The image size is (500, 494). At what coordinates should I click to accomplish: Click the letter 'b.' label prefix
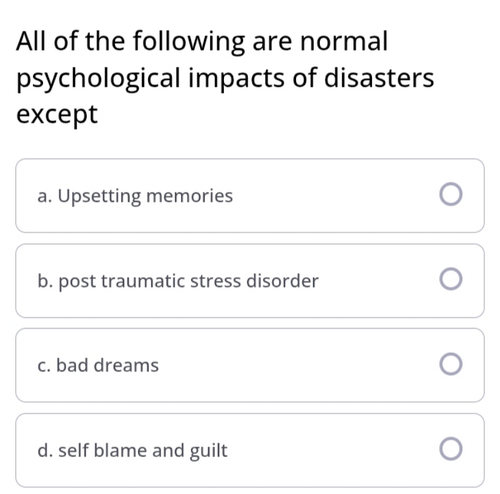click(x=45, y=281)
